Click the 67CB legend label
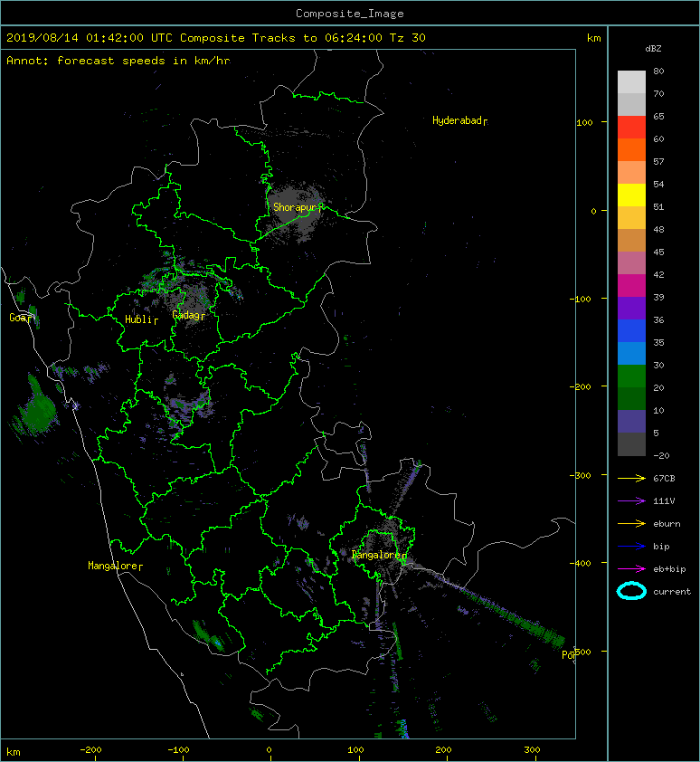 664,478
